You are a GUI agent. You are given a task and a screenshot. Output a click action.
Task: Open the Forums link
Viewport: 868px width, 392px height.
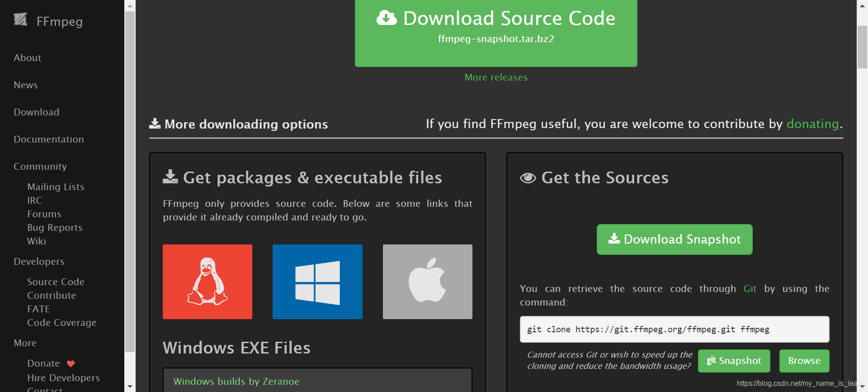[x=44, y=214]
